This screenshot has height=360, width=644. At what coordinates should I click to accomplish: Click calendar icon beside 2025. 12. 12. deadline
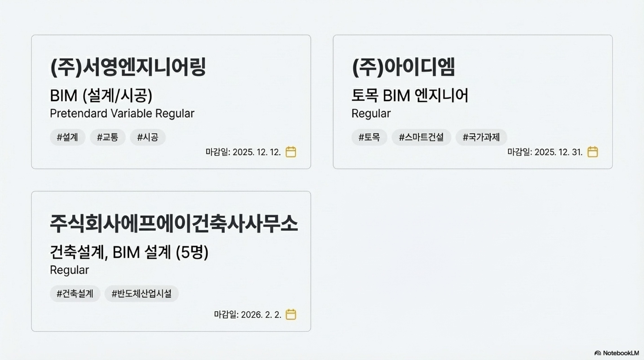pyautogui.click(x=291, y=152)
